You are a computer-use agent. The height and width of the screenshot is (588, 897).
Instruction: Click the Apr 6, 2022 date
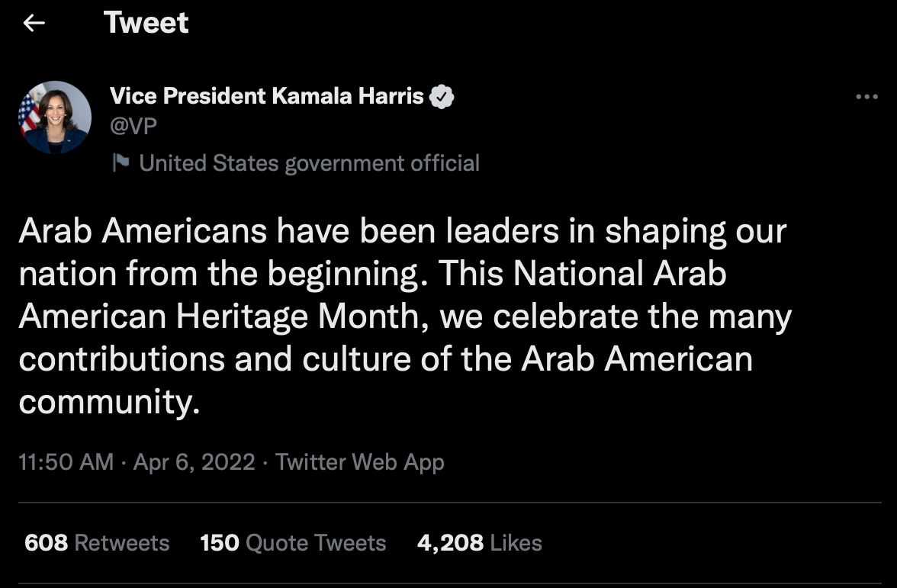[x=194, y=462]
